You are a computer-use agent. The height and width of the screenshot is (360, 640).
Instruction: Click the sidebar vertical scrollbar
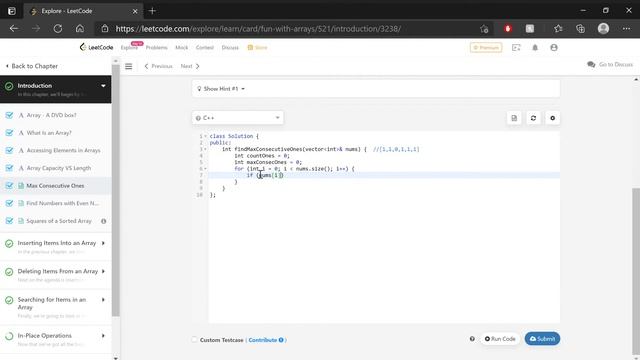(x=116, y=190)
